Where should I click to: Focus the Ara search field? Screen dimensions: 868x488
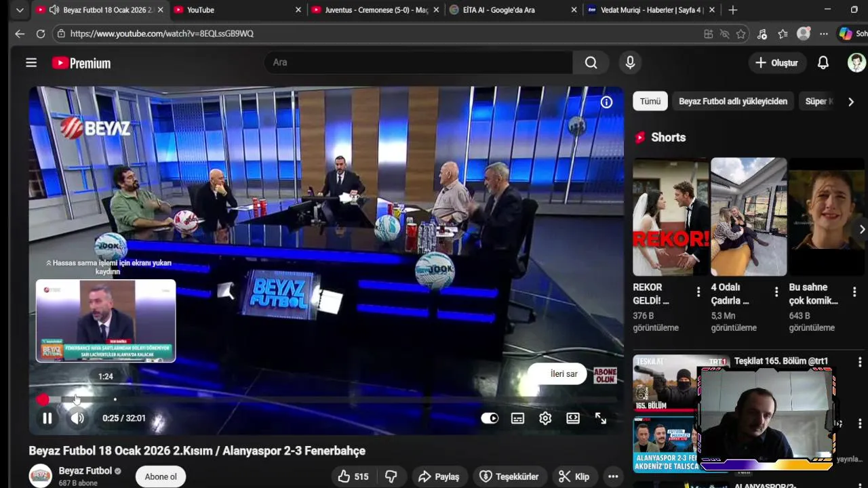coord(418,62)
